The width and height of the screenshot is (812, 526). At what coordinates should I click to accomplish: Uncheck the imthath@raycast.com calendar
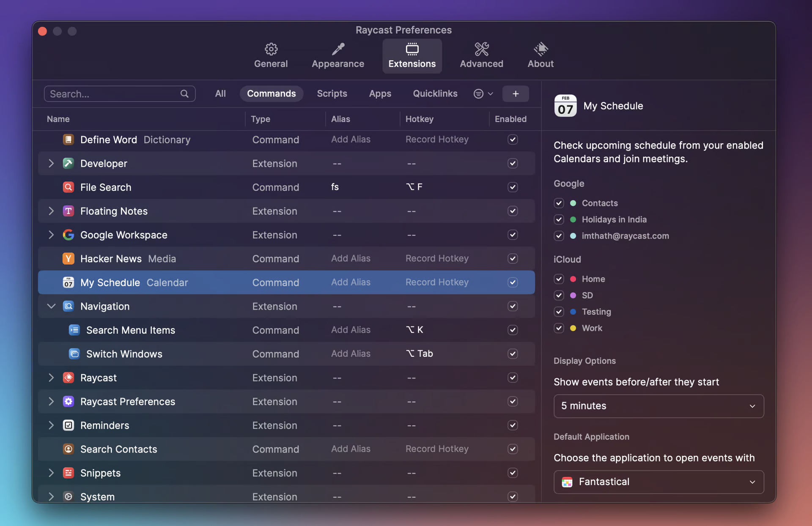point(559,236)
